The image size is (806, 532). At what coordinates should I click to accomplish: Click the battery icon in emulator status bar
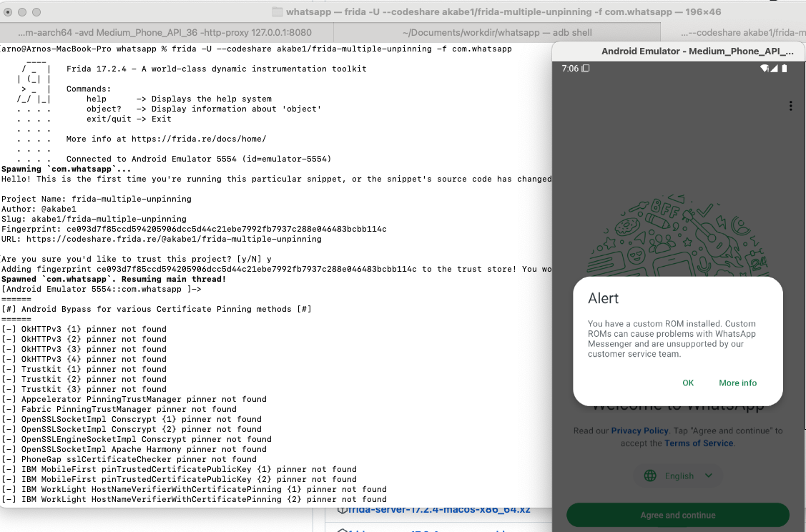[785, 69]
